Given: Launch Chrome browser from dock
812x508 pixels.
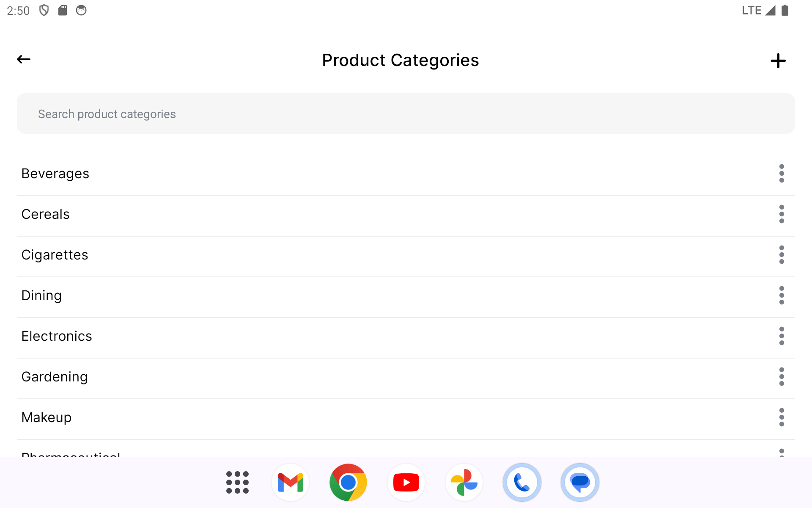Looking at the screenshot, I should click(x=348, y=482).
